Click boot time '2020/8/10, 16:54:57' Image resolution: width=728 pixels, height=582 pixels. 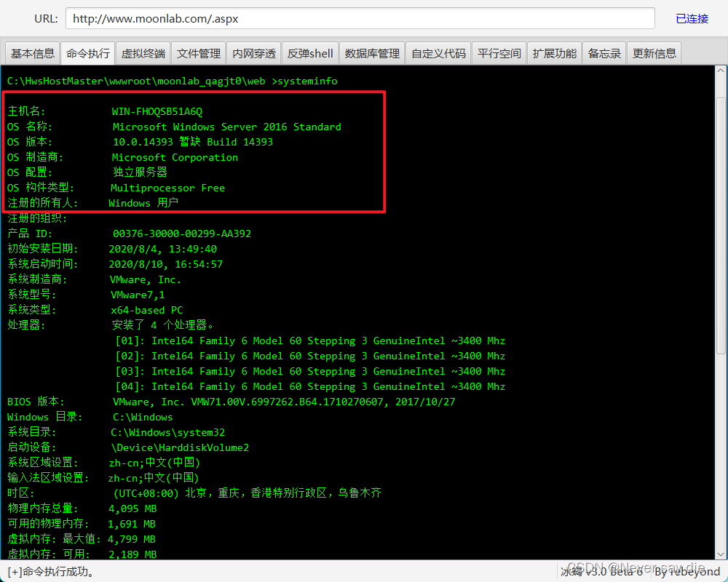click(166, 264)
